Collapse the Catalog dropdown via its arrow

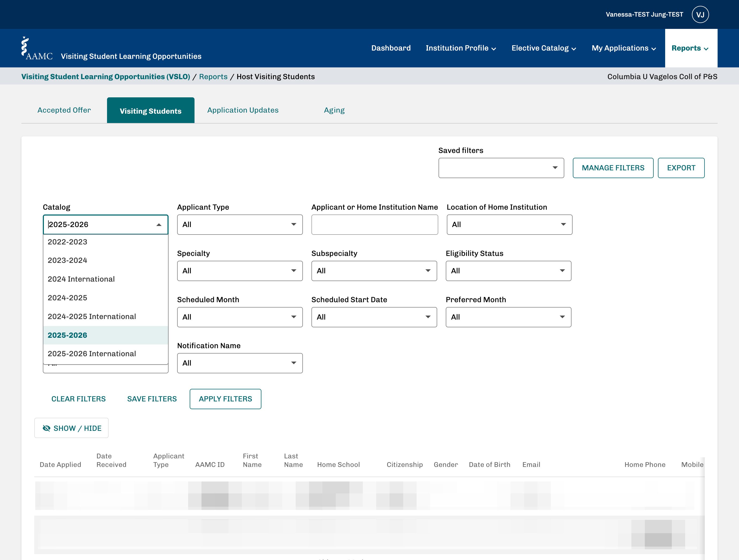pos(159,225)
